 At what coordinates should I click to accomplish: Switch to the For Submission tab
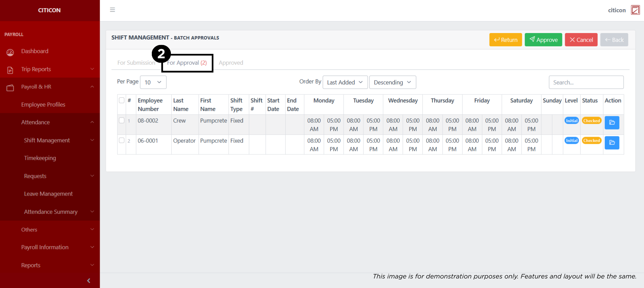point(136,63)
